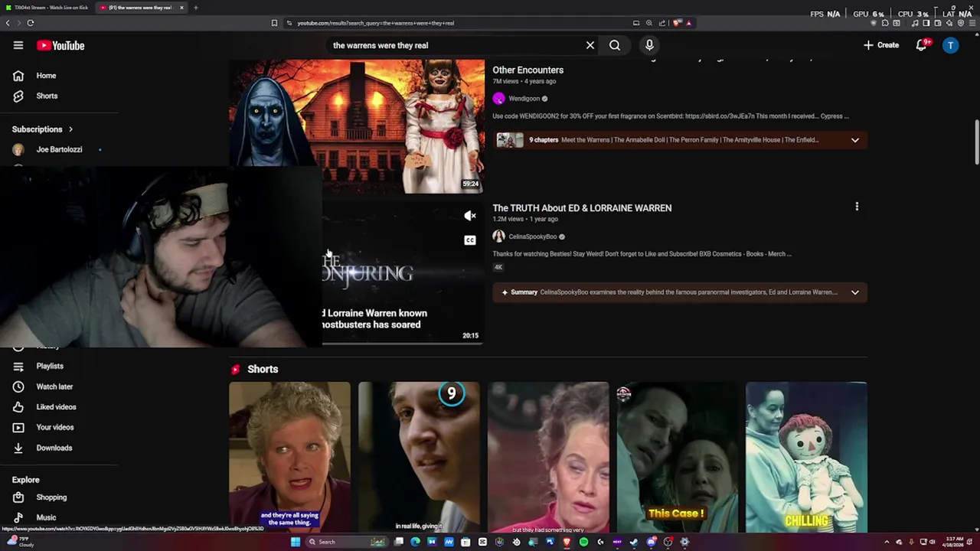Open Steam from the taskbar
The image size is (980, 551).
click(634, 542)
